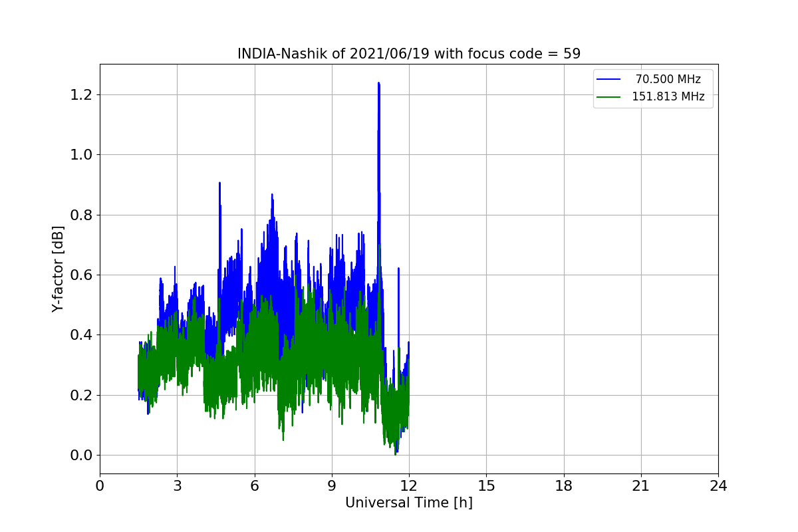The image size is (798, 532).
Task: Click the 21 tick on the time axis
Action: coord(641,486)
